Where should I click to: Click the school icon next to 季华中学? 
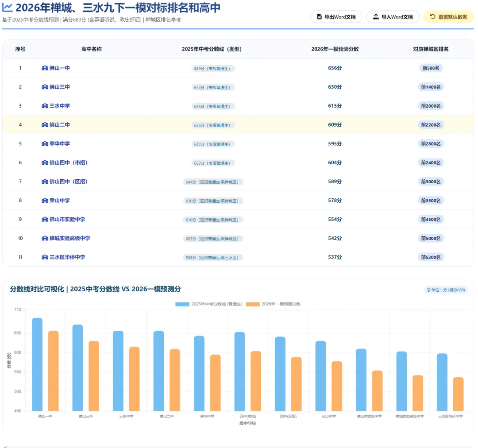click(x=45, y=143)
